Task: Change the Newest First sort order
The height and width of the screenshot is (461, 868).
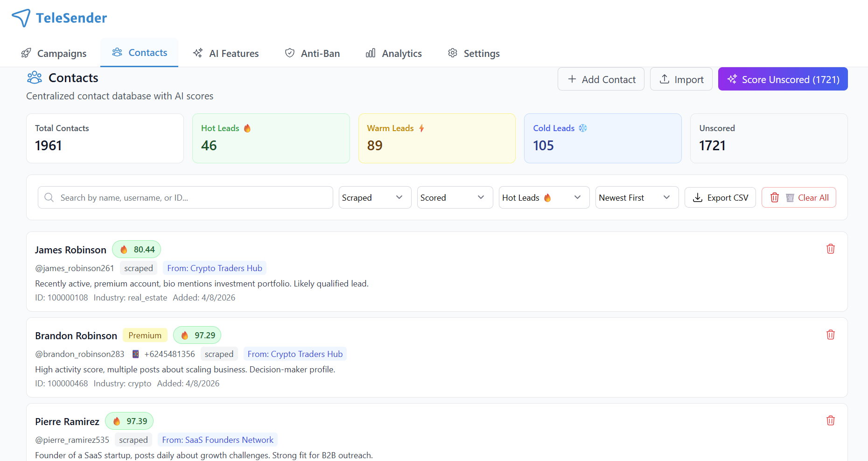Action: 637,197
